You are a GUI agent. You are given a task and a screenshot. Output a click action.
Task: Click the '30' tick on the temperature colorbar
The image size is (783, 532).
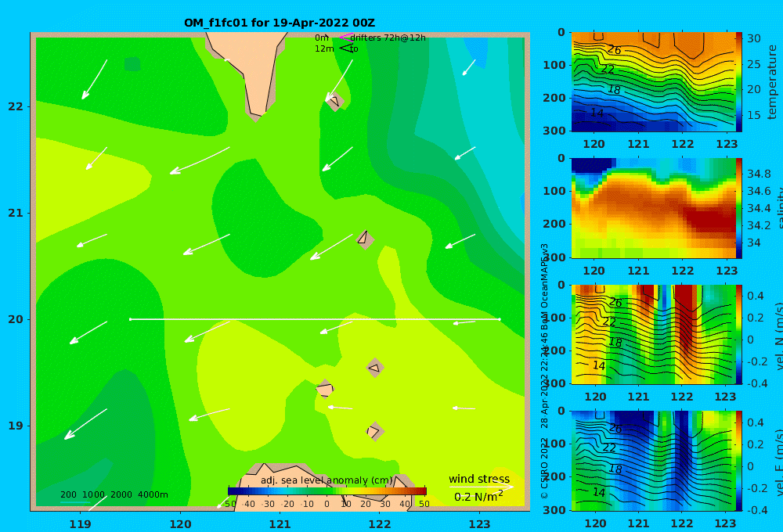click(x=753, y=38)
